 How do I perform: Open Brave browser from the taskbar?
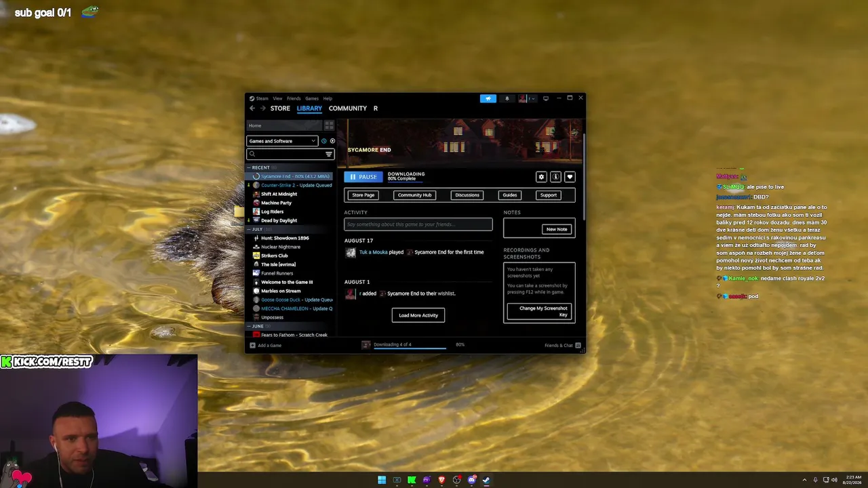click(441, 481)
